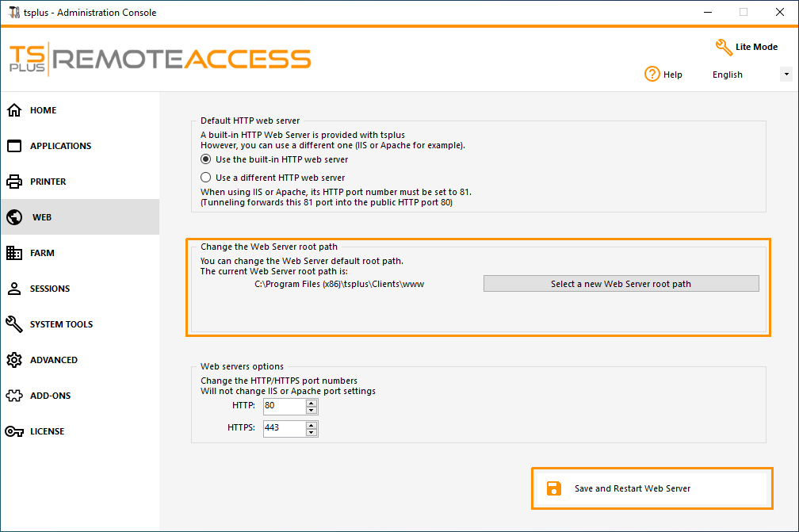Click the System Tools wrench icon

[x=14, y=324]
